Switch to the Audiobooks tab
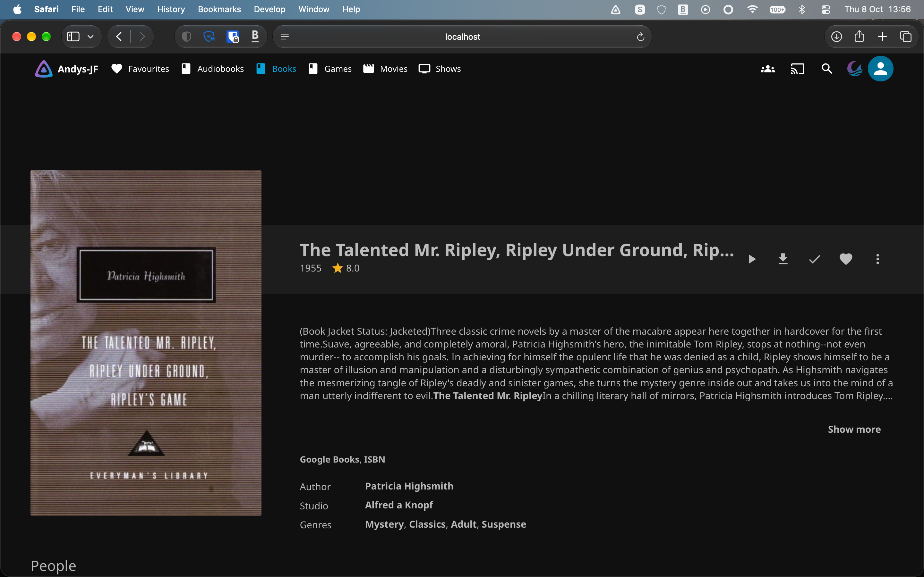This screenshot has height=577, width=924. 213,69
